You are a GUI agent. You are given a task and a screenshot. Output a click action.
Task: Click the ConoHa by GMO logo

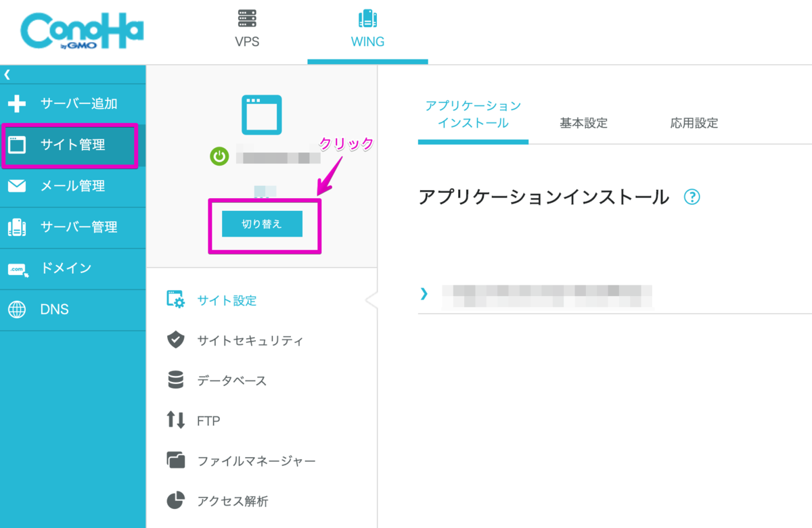83,32
